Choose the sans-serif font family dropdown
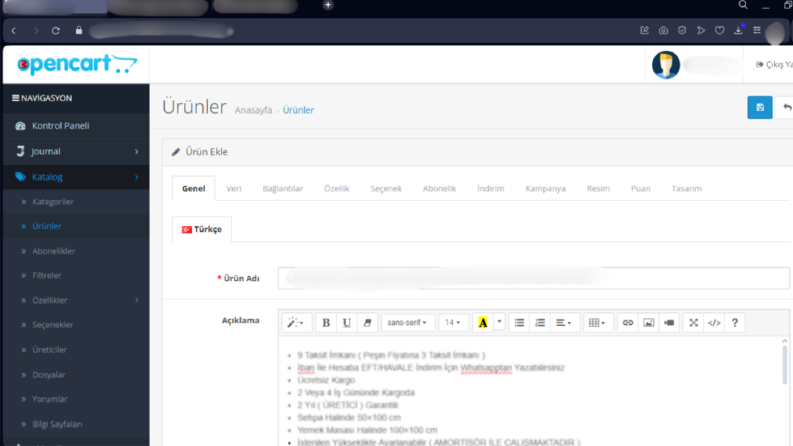Viewport: 793px width, 446px height. pos(408,323)
